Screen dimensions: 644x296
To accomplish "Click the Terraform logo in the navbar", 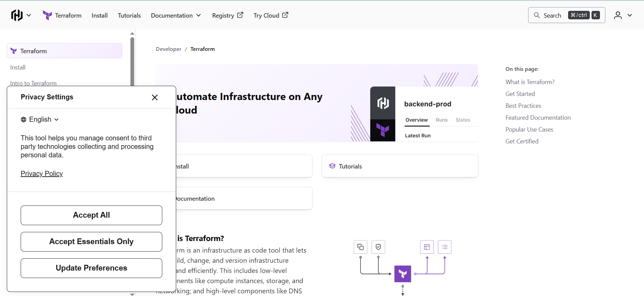I will pos(47,15).
